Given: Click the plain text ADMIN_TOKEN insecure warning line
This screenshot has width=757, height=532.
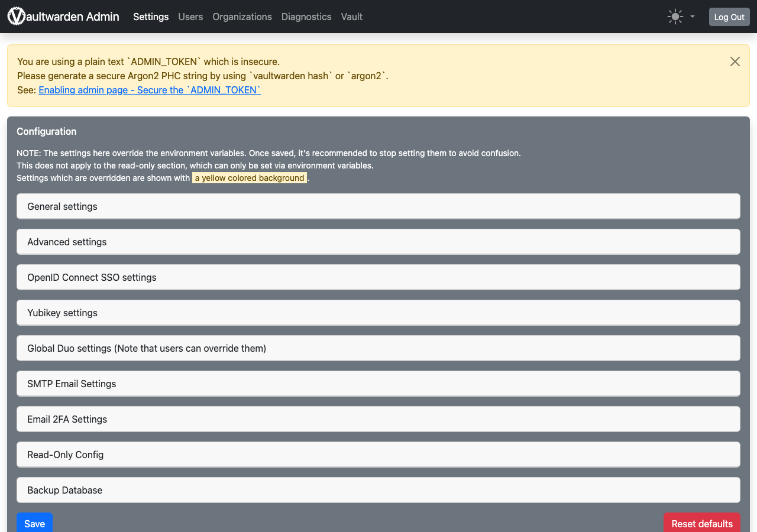Looking at the screenshot, I should point(148,61).
